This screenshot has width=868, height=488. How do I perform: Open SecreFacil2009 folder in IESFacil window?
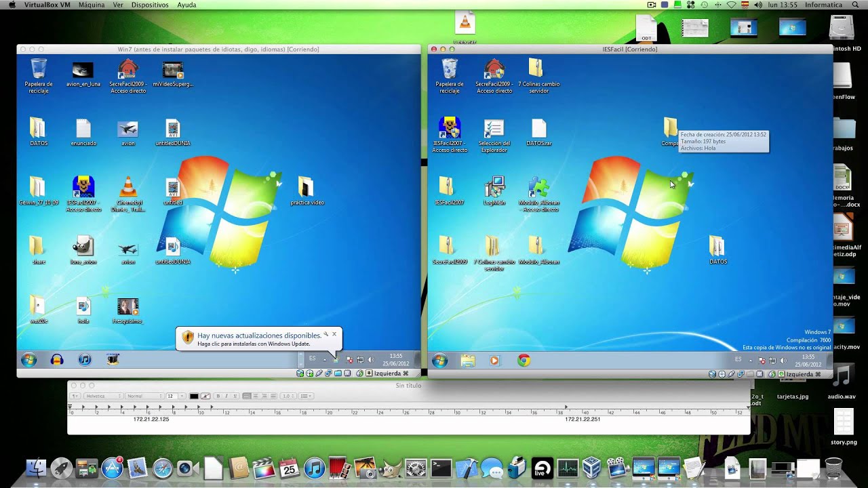tap(450, 250)
